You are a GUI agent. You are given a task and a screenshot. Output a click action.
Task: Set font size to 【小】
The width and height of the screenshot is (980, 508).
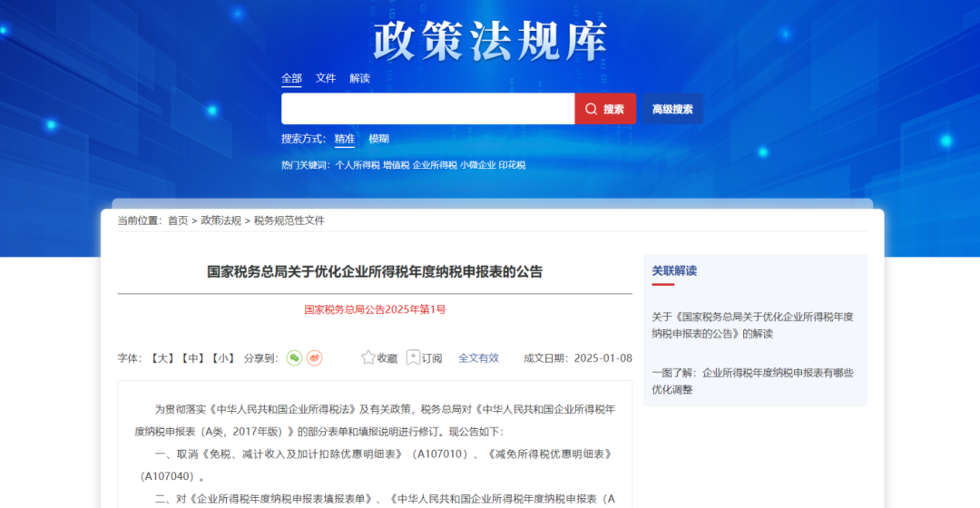(x=222, y=358)
